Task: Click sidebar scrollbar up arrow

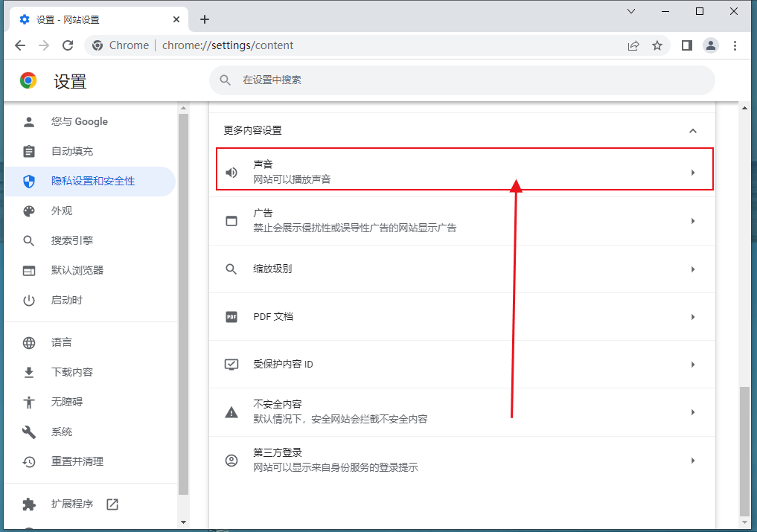Action: click(x=183, y=108)
